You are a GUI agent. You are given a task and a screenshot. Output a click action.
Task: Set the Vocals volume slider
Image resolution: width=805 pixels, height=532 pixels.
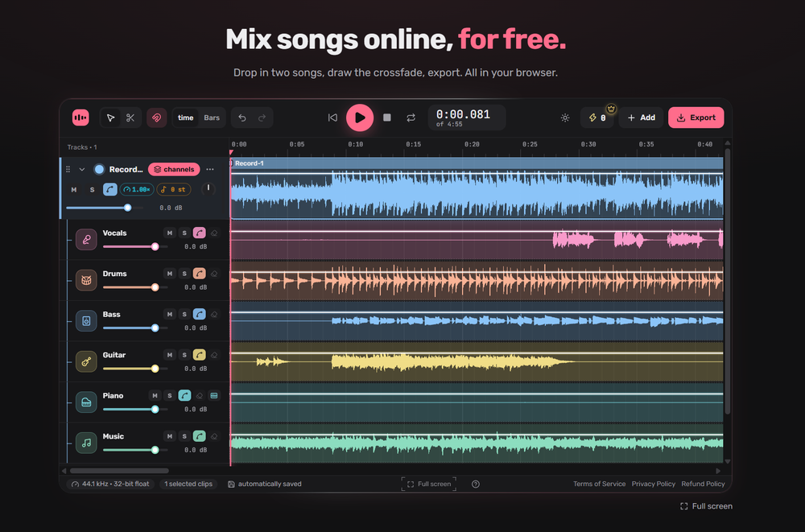[x=134, y=247]
